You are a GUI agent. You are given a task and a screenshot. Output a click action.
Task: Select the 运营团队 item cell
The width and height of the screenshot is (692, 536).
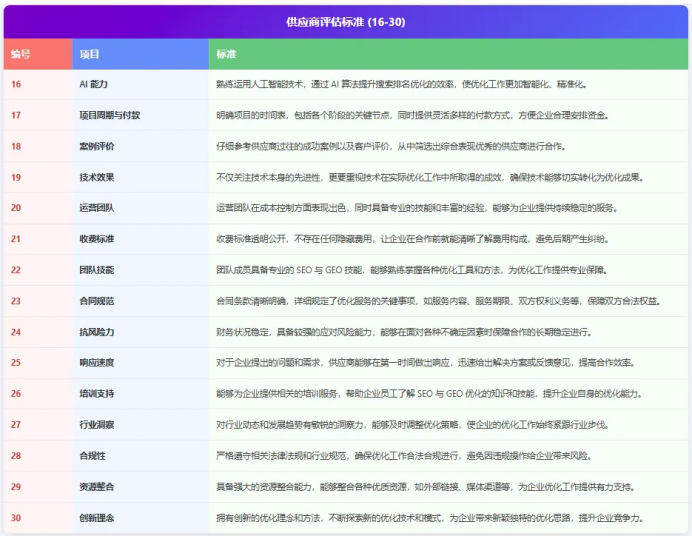point(97,208)
